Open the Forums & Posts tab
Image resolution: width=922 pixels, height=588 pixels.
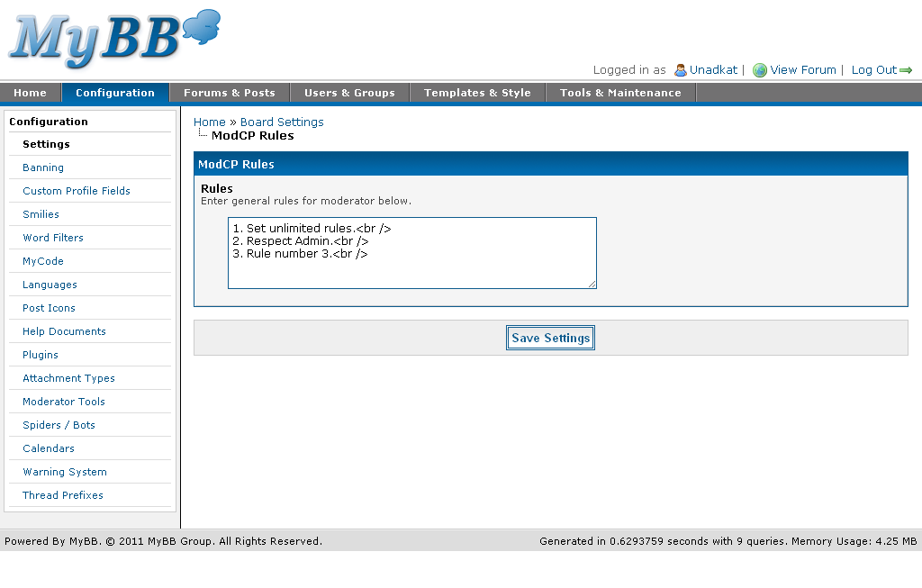click(x=230, y=93)
